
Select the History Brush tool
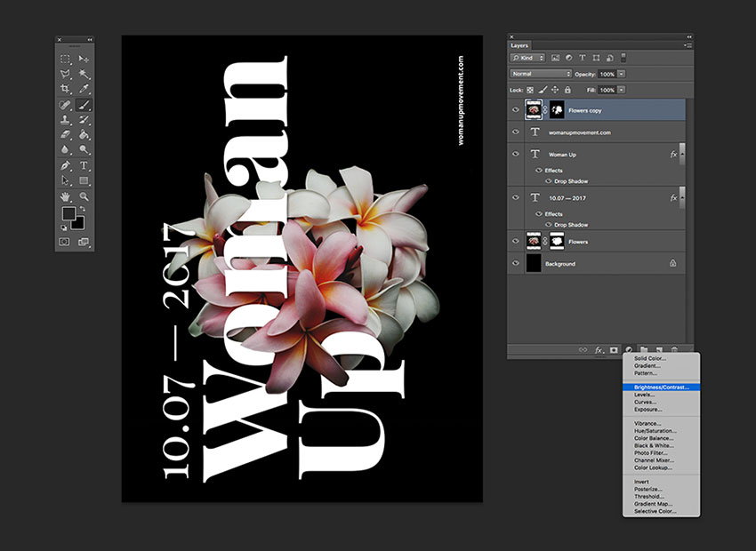coord(84,119)
